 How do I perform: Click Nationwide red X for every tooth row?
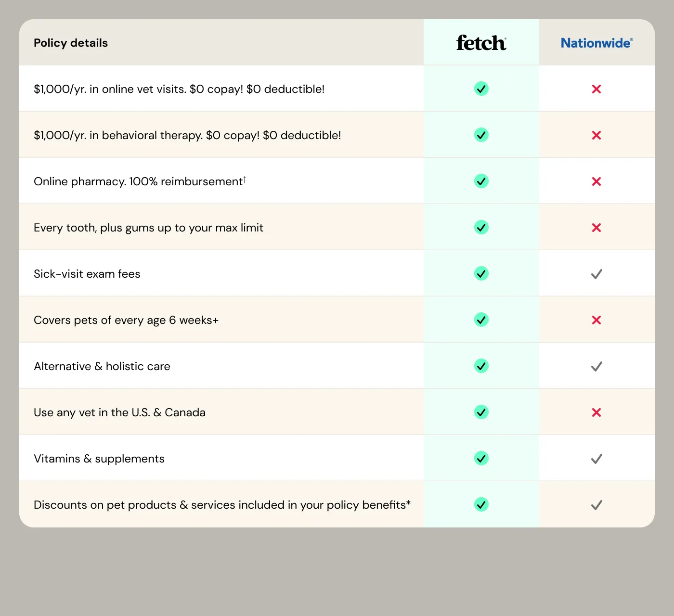[596, 228]
